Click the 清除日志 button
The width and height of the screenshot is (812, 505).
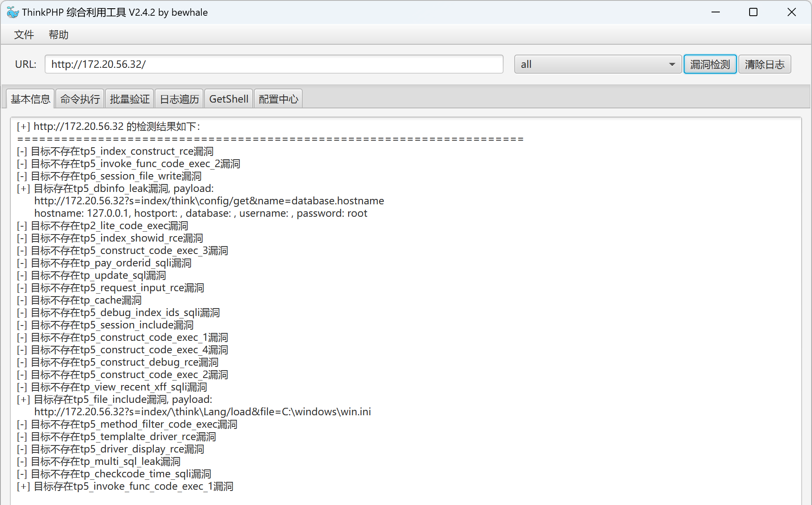(764, 64)
